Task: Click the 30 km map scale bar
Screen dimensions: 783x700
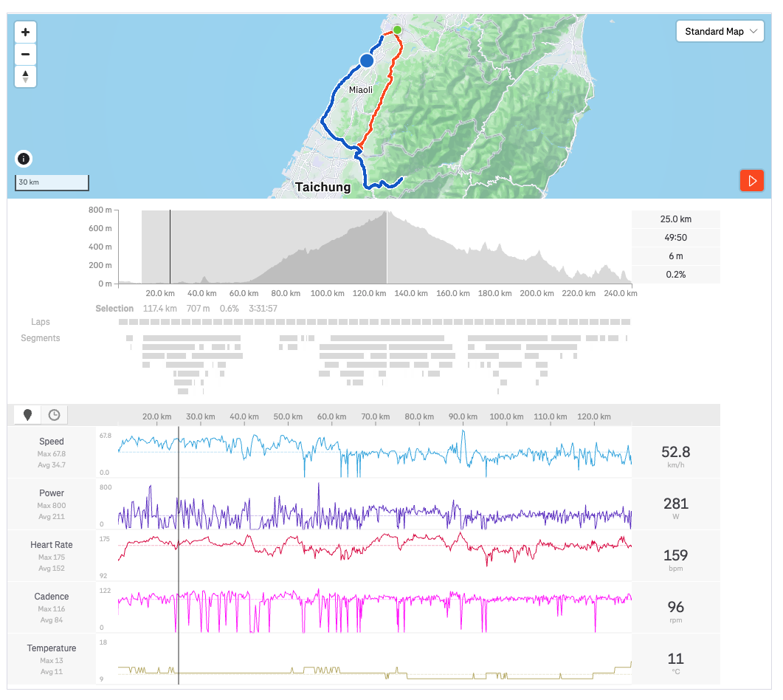Action: click(x=52, y=182)
